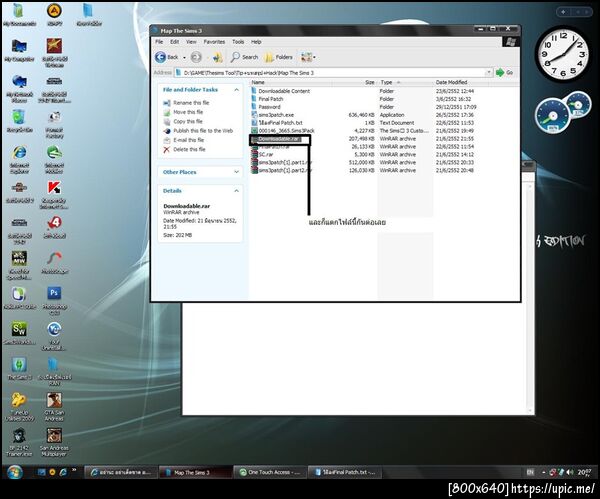
Task: Open the Help menu
Action: 256,42
